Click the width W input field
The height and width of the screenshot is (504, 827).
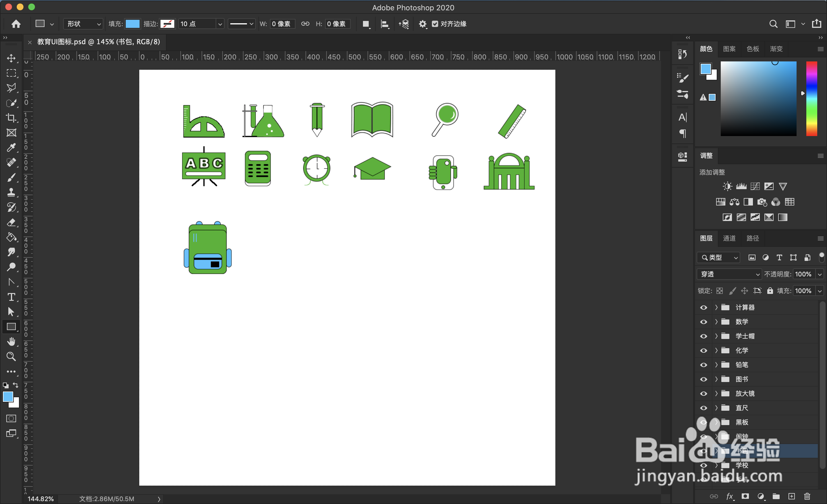click(282, 24)
